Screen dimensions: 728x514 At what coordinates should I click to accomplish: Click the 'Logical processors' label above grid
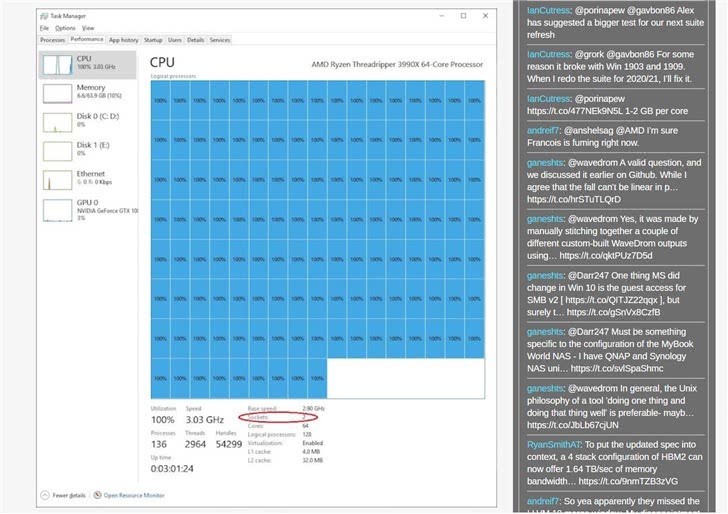coord(173,76)
